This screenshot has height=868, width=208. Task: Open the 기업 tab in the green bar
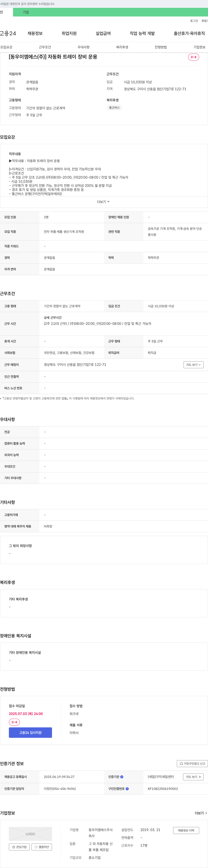26,12
